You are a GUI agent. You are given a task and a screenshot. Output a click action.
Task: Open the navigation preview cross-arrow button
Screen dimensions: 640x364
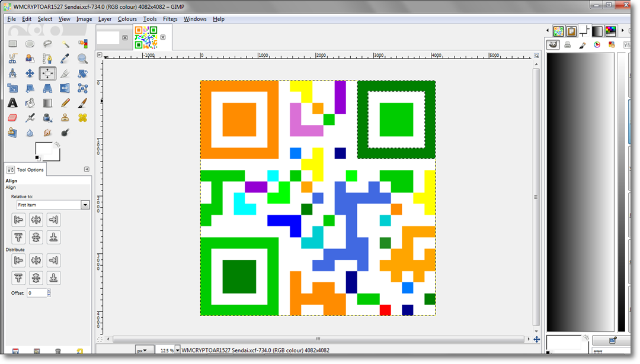[x=537, y=339]
